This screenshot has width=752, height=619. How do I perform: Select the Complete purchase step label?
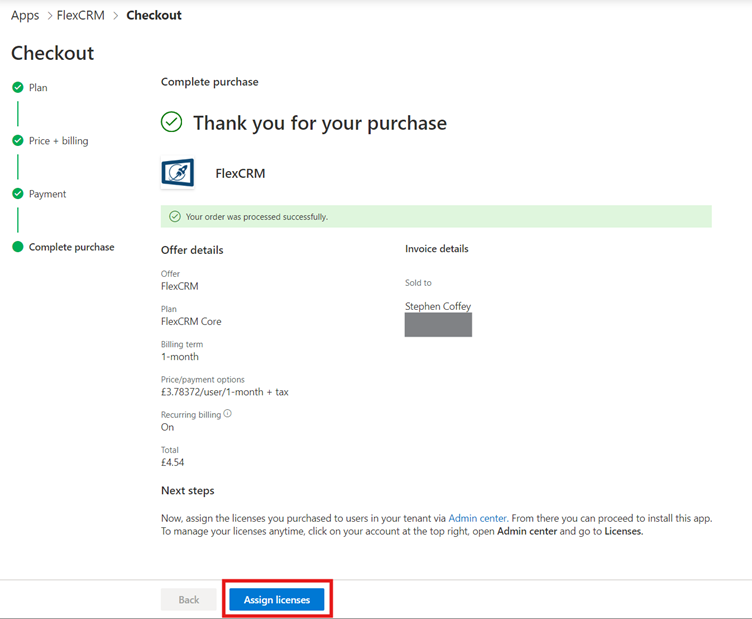(x=71, y=247)
